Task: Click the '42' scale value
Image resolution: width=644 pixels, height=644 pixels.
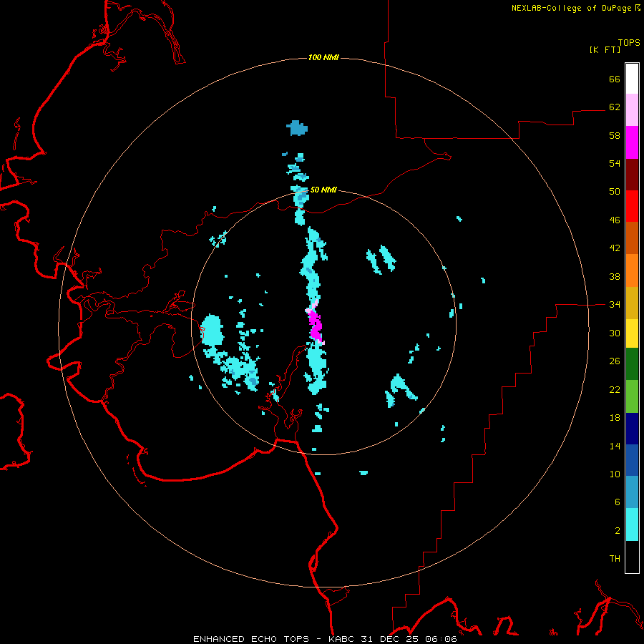Action: pyautogui.click(x=615, y=248)
